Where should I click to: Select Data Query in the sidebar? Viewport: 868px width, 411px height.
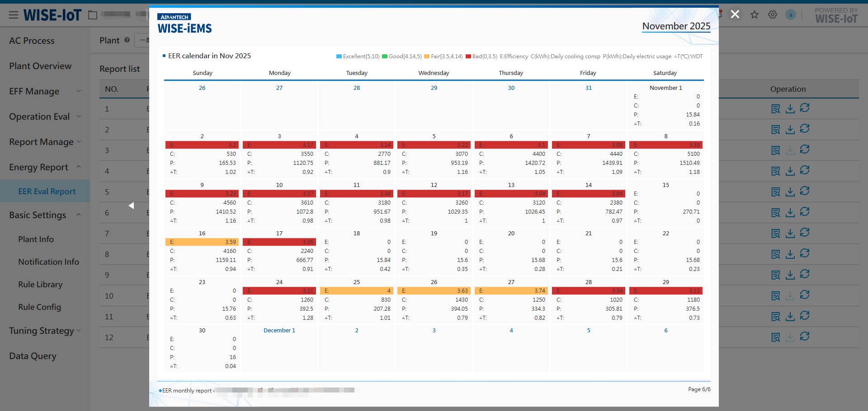click(x=32, y=356)
